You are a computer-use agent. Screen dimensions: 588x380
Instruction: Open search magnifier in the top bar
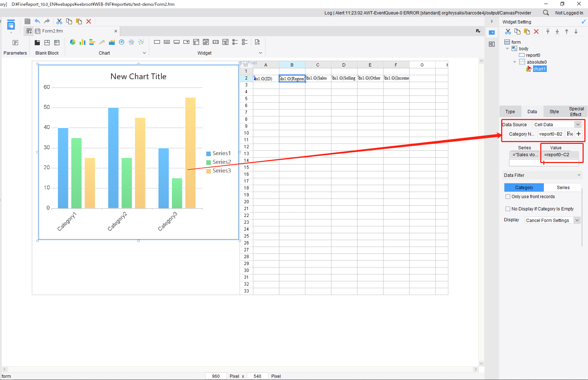[546, 13]
